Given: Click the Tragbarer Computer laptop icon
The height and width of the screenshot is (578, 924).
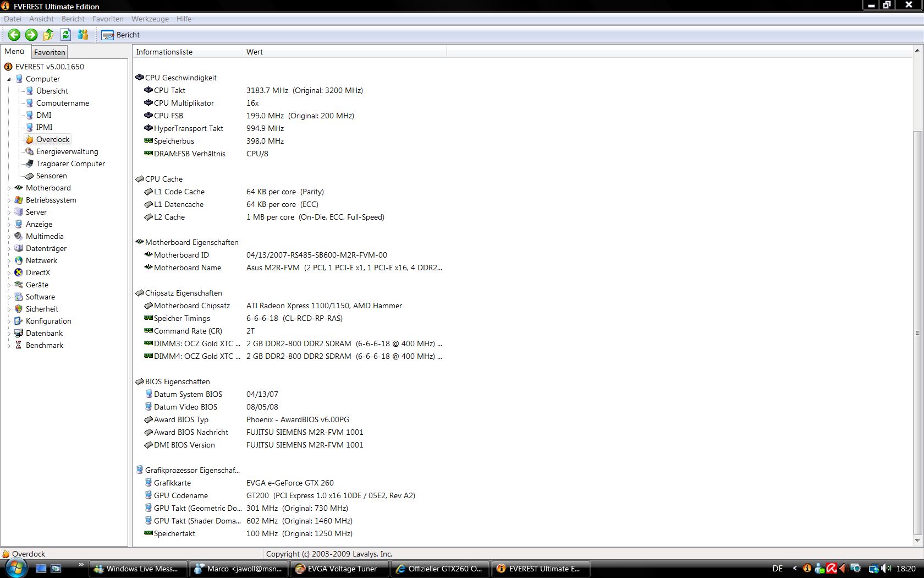Looking at the screenshot, I should coord(30,163).
